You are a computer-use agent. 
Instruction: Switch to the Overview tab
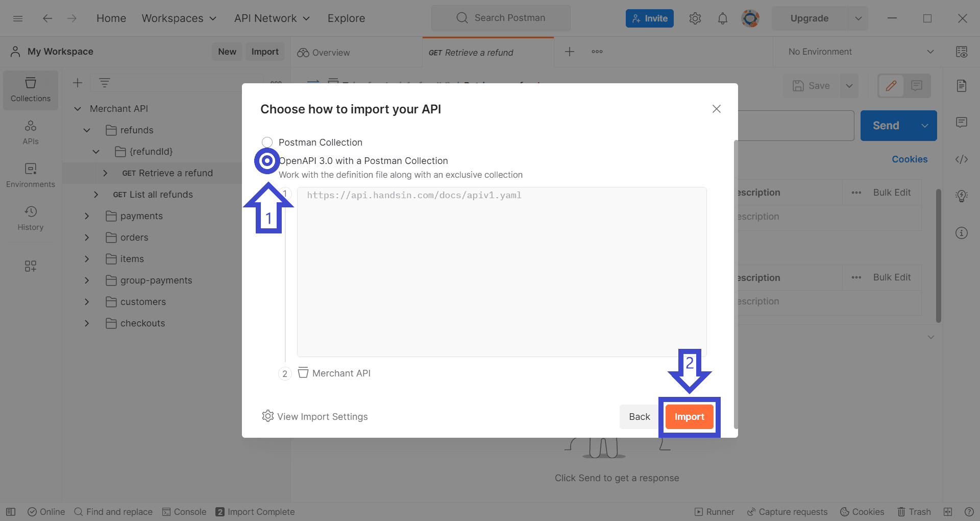357,52
